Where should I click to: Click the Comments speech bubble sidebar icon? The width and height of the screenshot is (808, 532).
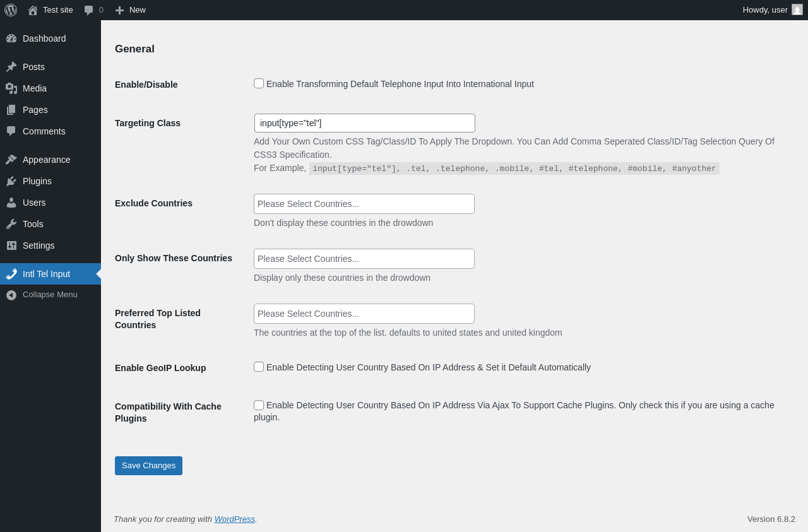click(11, 131)
